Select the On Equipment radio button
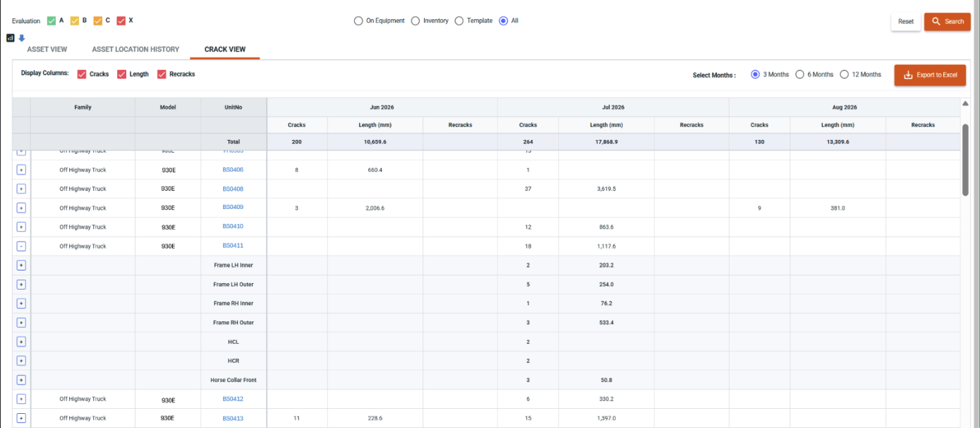 [x=358, y=20]
